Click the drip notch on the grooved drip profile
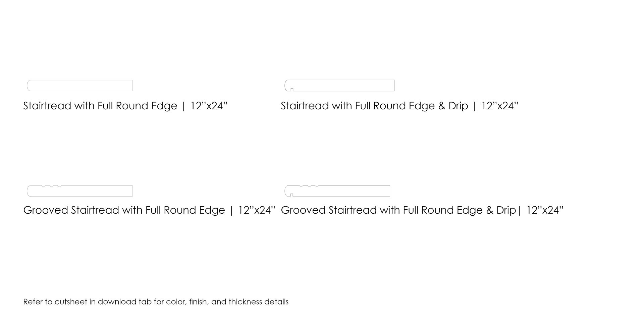Screen dimensions: 644x322 [x=292, y=195]
